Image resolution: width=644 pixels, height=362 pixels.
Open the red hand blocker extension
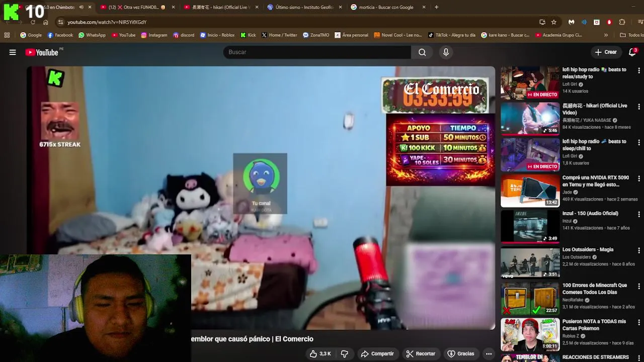pyautogui.click(x=609, y=22)
